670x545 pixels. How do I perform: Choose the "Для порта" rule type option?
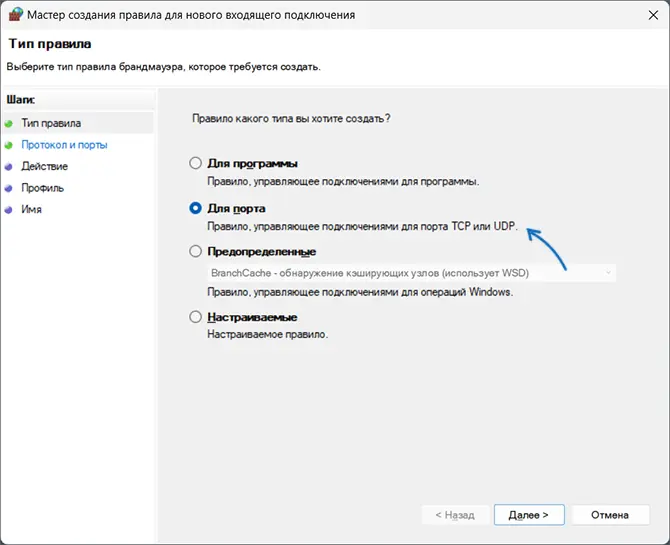(x=196, y=208)
